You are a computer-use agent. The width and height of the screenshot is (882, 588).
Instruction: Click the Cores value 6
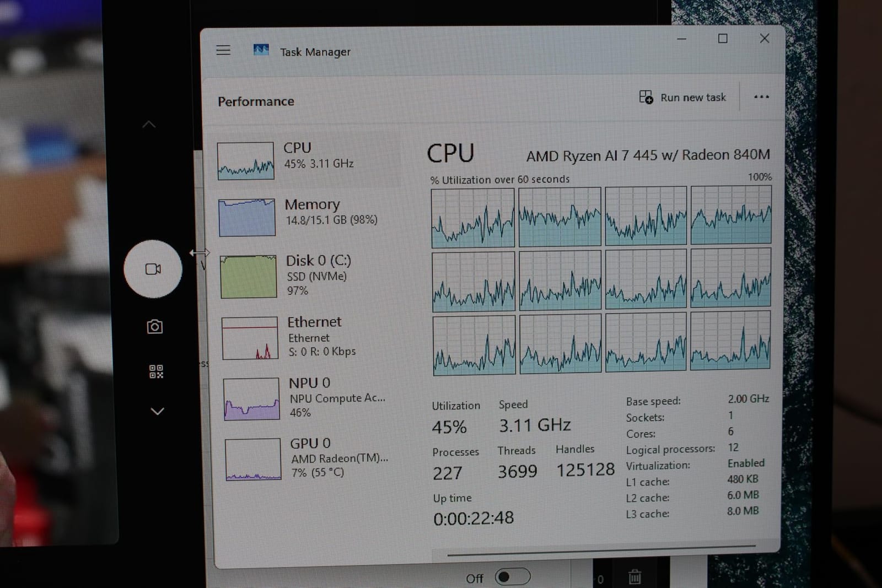730,431
